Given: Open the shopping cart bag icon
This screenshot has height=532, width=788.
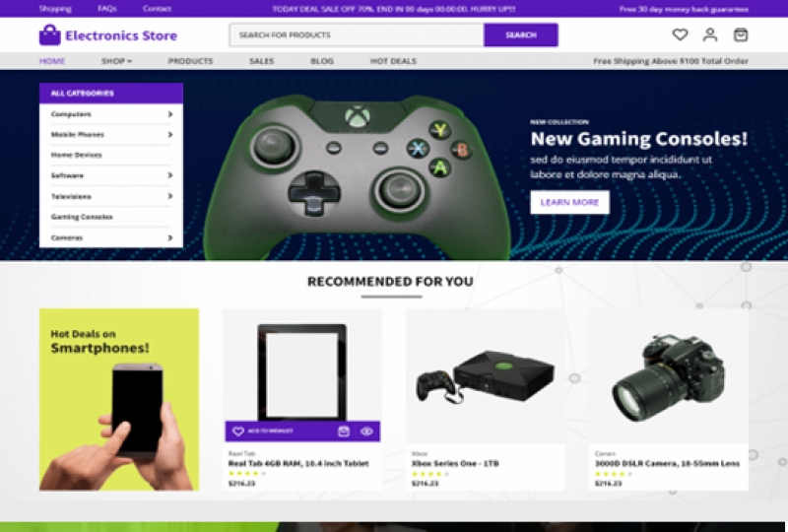Looking at the screenshot, I should point(741,34).
